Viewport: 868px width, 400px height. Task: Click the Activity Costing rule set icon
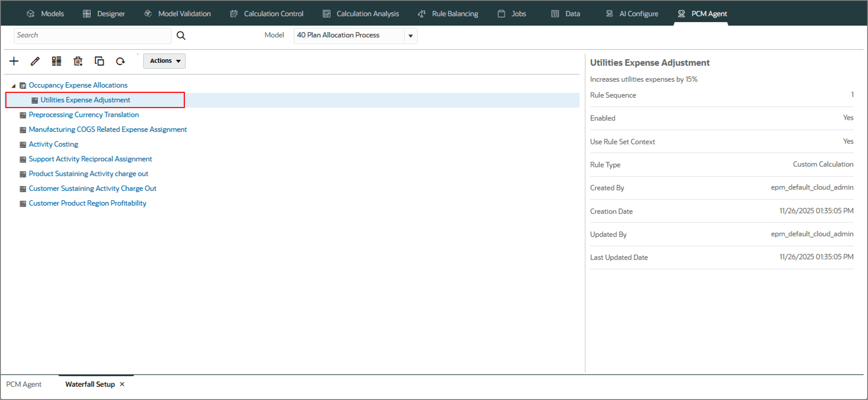pos(23,144)
